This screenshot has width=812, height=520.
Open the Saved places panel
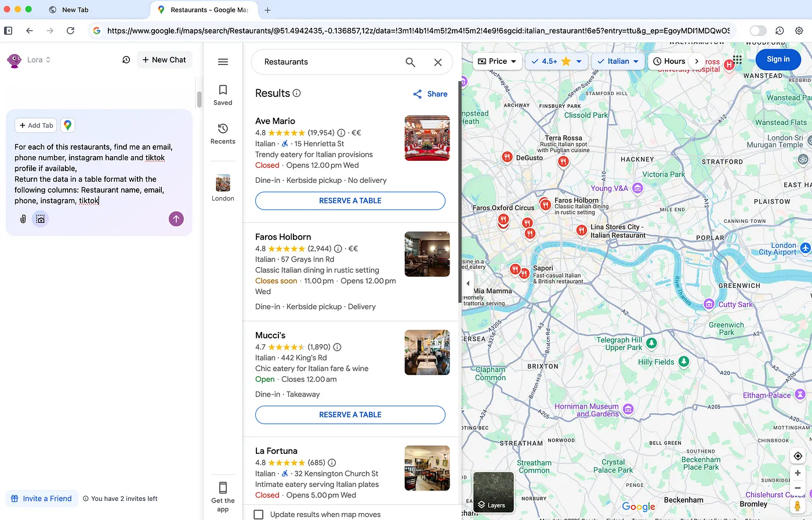(x=223, y=95)
